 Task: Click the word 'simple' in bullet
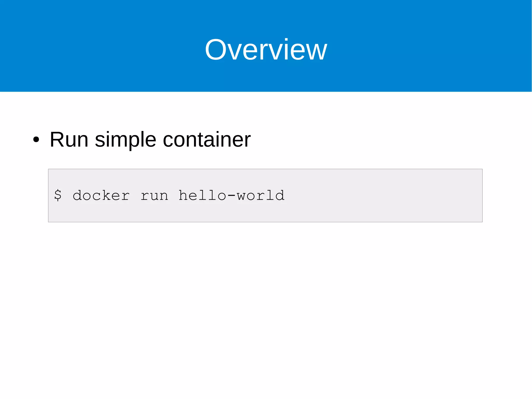pyautogui.click(x=125, y=140)
